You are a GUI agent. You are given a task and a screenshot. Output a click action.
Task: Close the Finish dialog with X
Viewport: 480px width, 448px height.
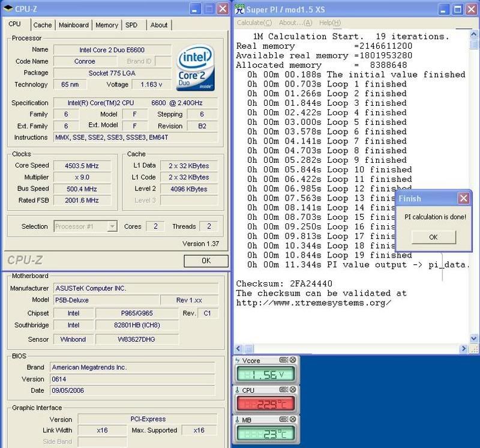pyautogui.click(x=463, y=198)
